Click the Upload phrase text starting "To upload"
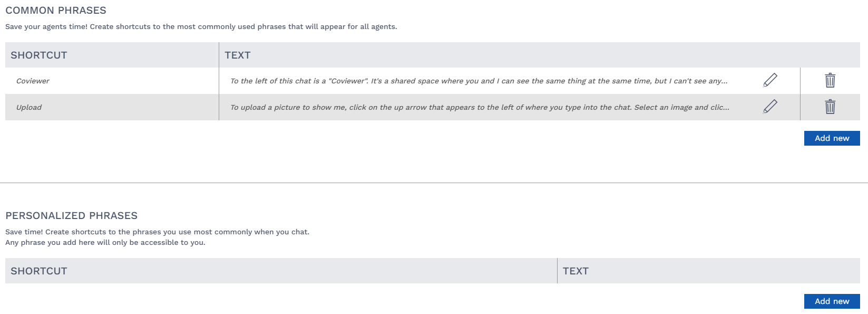 tap(480, 107)
